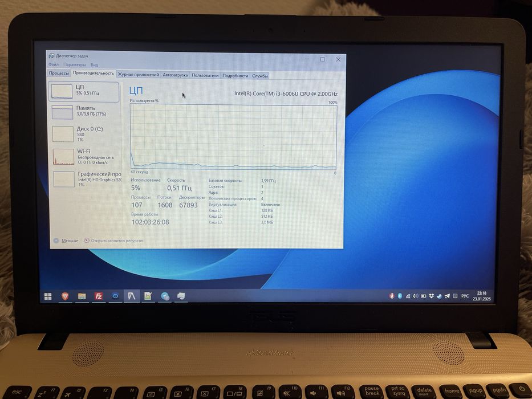Click the volume speaker tray icon
The width and height of the screenshot is (532, 399).
pyautogui.click(x=416, y=296)
